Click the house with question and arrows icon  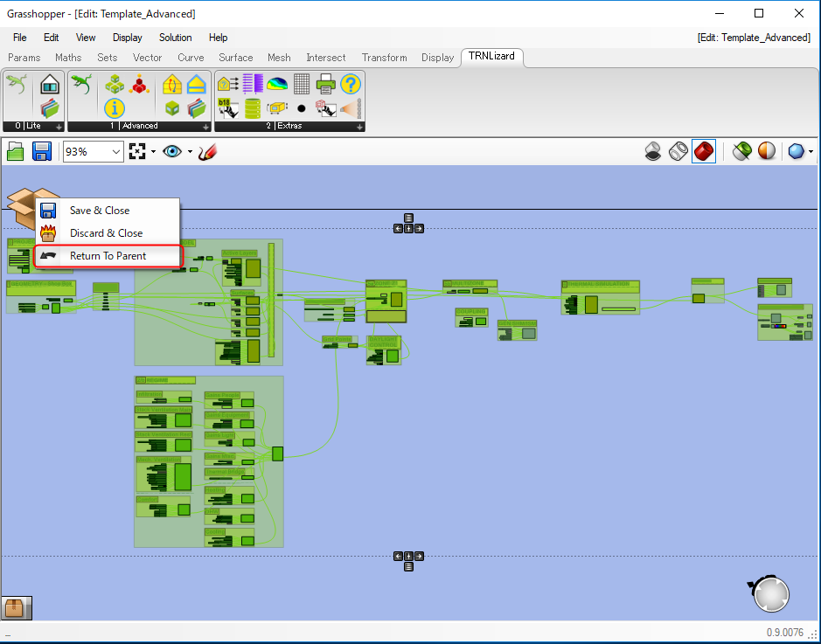pyautogui.click(x=228, y=84)
